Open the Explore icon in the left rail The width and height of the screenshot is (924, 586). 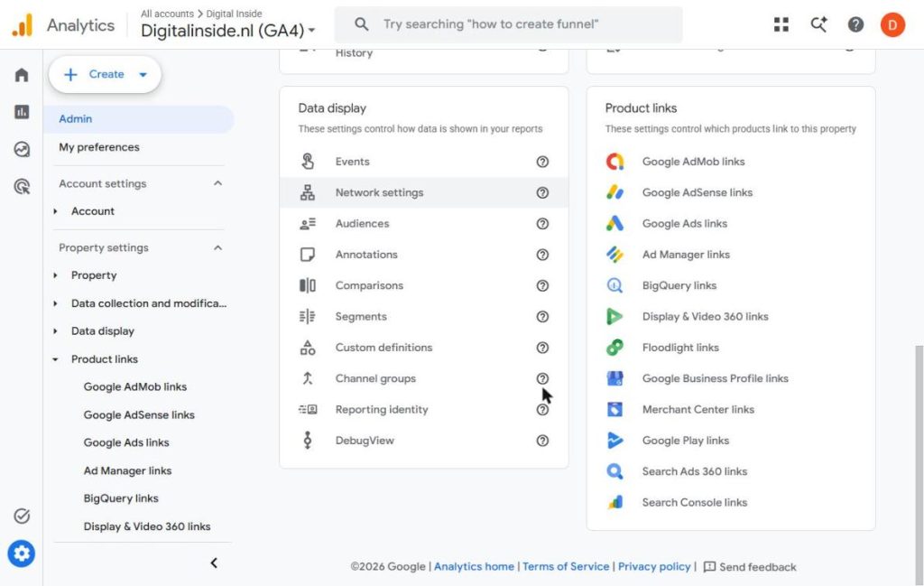pyautogui.click(x=22, y=149)
